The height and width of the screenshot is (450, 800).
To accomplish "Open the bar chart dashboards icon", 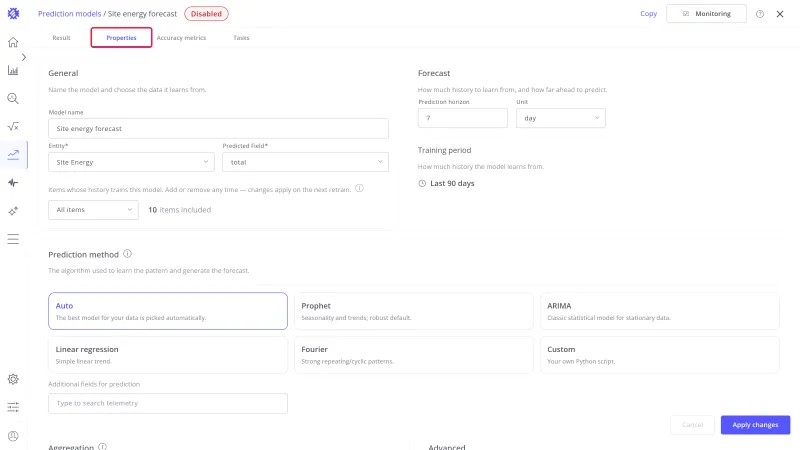I will 13,70.
